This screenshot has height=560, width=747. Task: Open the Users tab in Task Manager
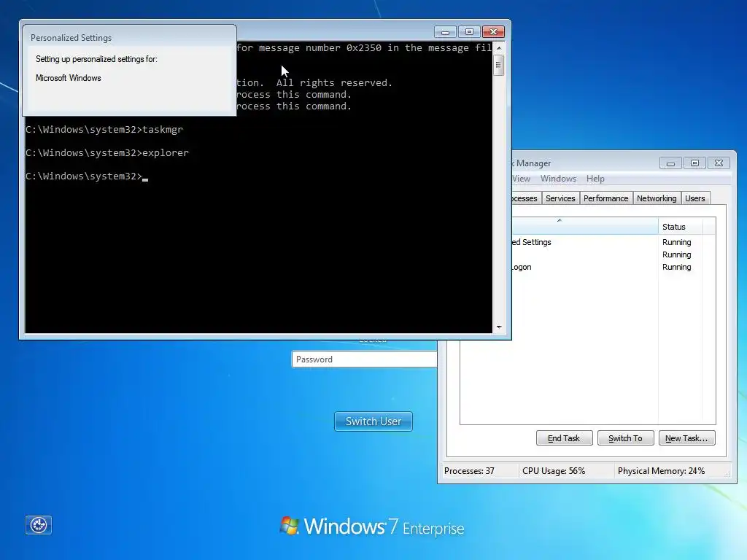(695, 198)
